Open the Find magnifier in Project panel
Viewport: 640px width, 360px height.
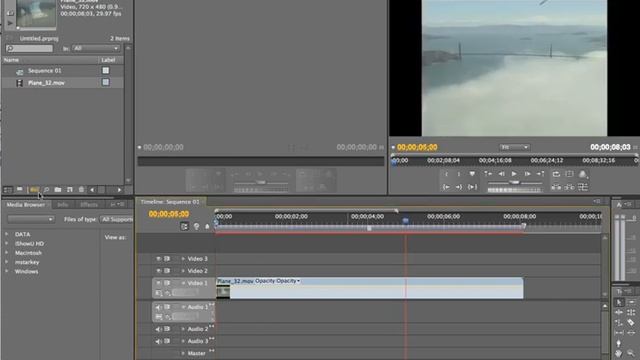point(46,190)
